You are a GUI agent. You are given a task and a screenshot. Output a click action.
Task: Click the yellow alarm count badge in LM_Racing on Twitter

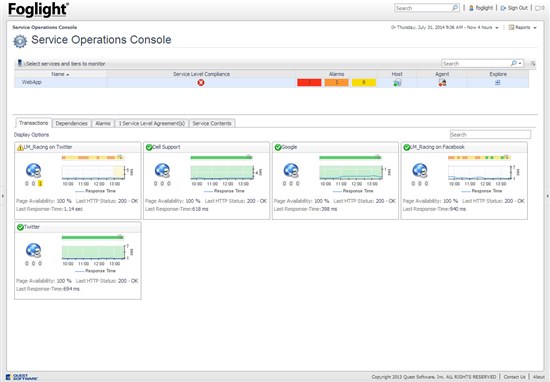pos(40,183)
